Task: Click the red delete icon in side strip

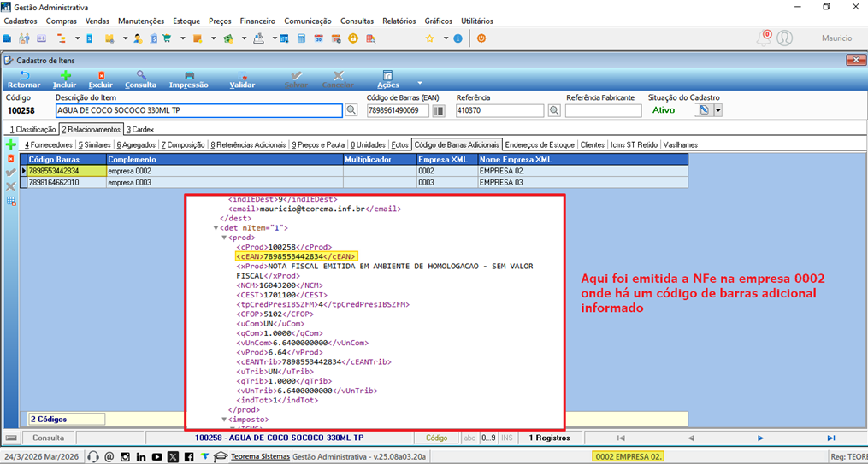Action: (10, 159)
